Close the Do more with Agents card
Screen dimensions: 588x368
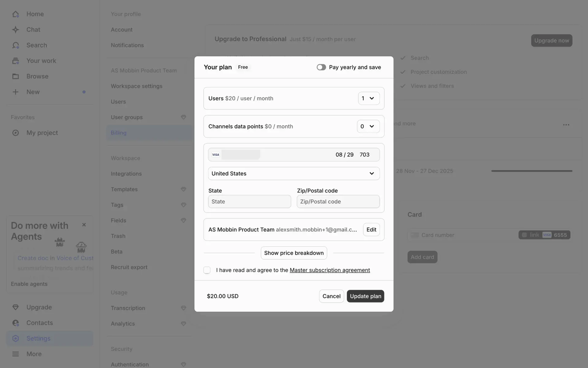[84, 225]
